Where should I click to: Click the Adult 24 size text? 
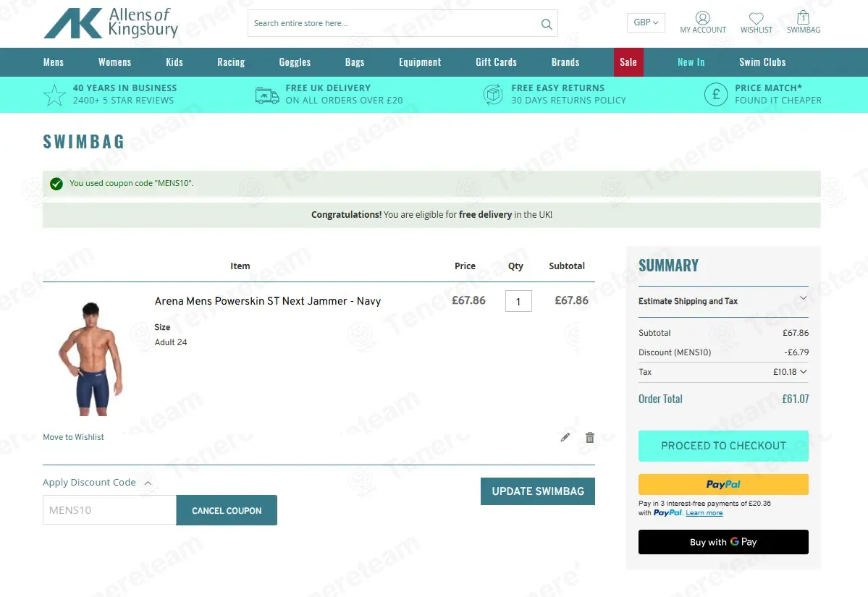coord(171,342)
